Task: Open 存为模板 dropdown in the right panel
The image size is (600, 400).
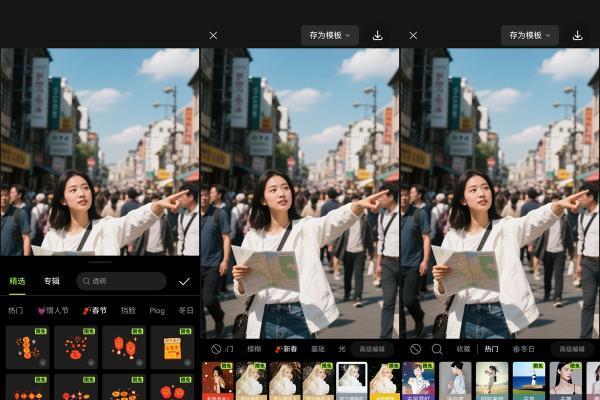Action: [529, 35]
